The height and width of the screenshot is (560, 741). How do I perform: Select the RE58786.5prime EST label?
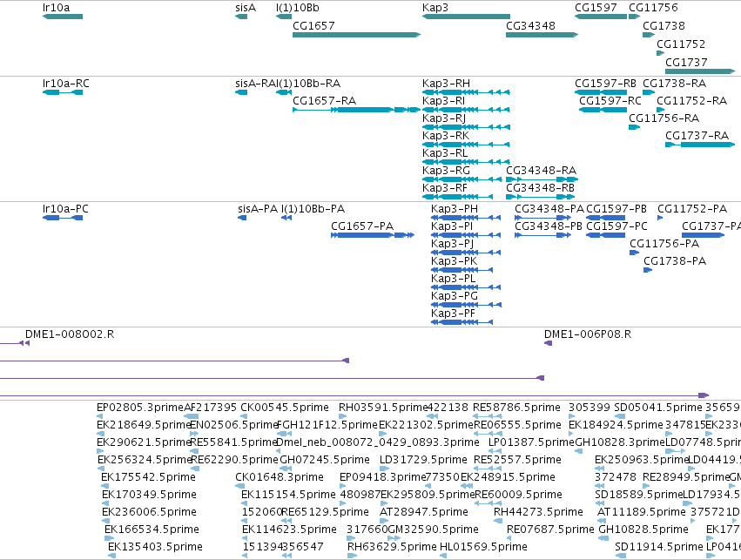click(516, 408)
